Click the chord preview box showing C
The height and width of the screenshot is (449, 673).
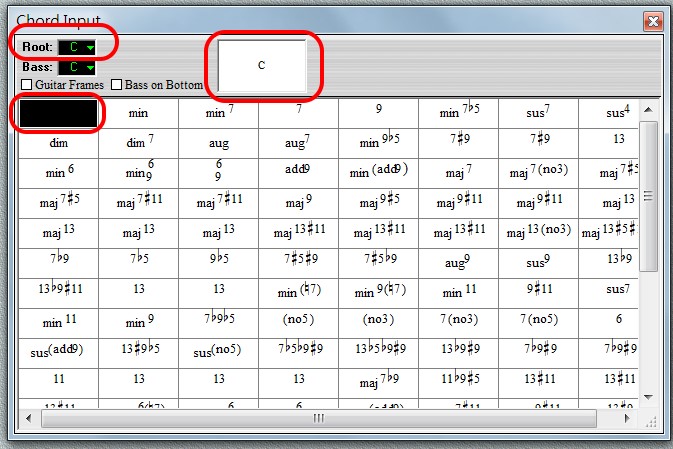(262, 65)
